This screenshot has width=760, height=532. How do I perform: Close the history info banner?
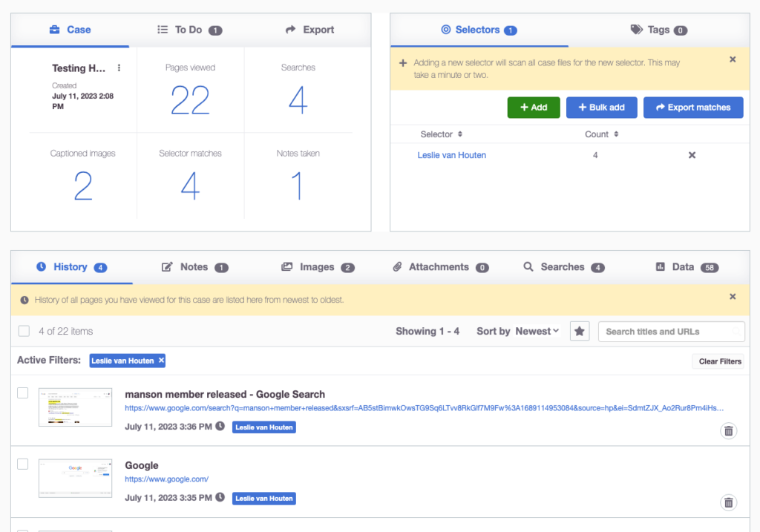pyautogui.click(x=733, y=297)
